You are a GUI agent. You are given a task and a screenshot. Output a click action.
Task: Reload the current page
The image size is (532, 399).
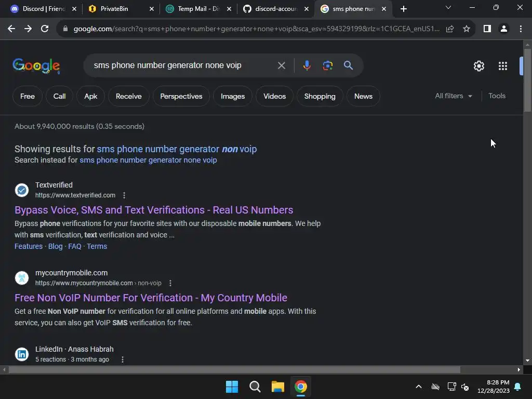pyautogui.click(x=45, y=29)
